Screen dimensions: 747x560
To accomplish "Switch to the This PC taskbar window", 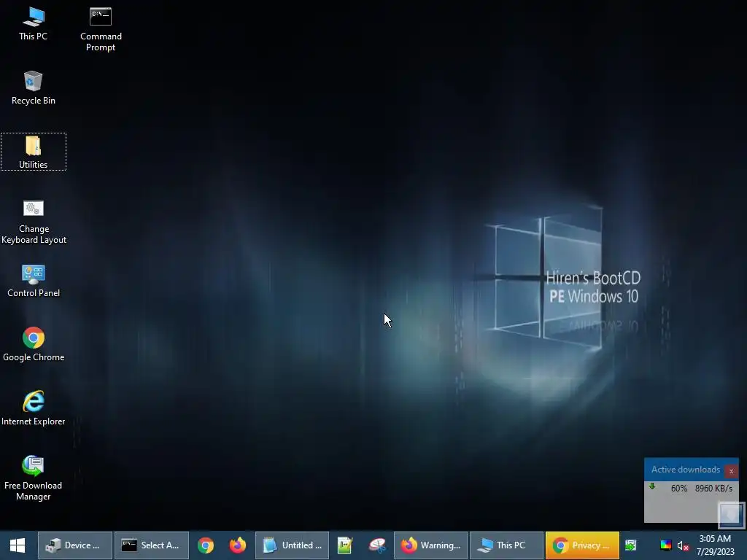I will coord(506,545).
